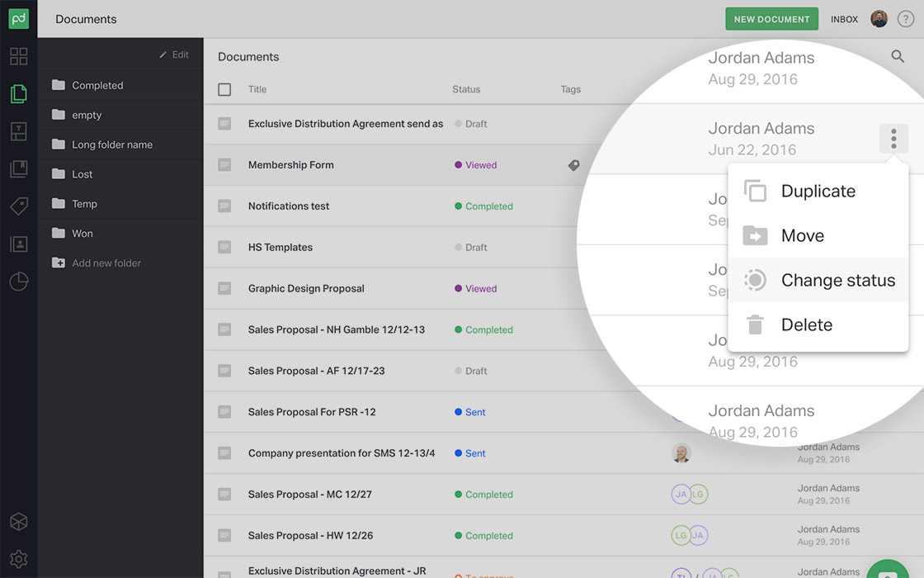Open the Won folder
This screenshot has width=924, height=578.
click(120, 233)
